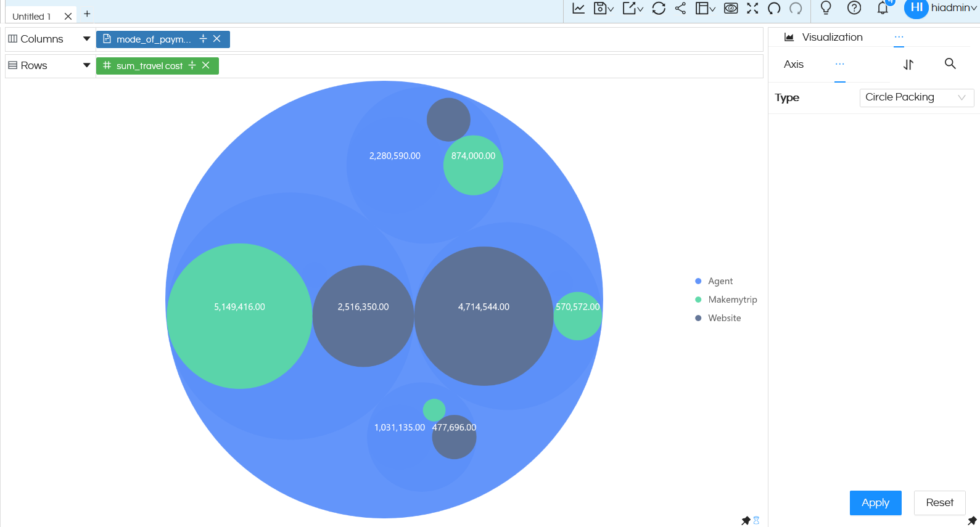Open the notifications bell
This screenshot has width=980, height=527.
[883, 8]
